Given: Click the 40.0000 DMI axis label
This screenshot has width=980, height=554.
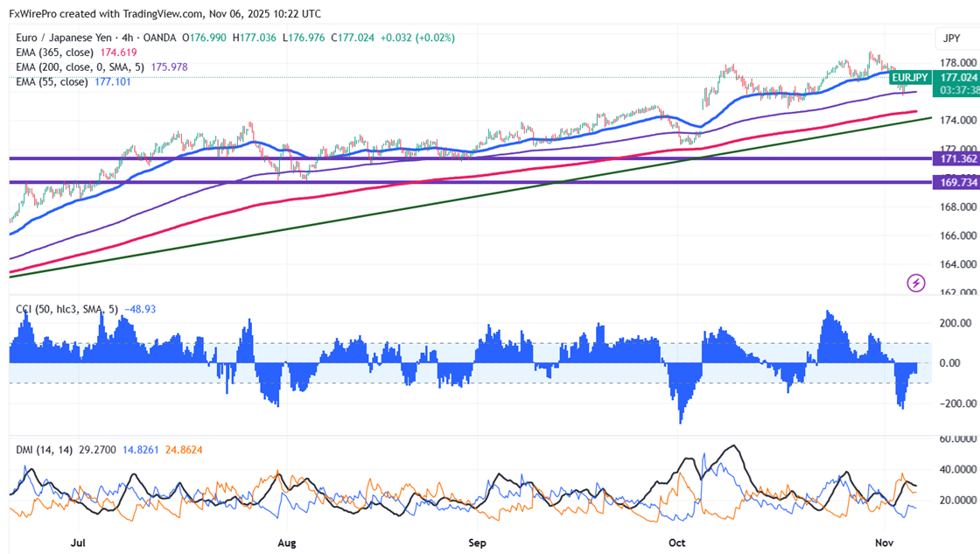Looking at the screenshot, I should (x=958, y=470).
